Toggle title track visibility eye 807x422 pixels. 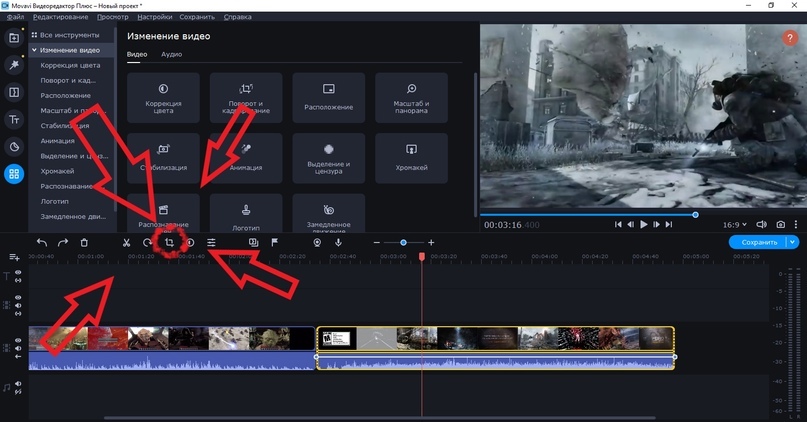[18, 273]
